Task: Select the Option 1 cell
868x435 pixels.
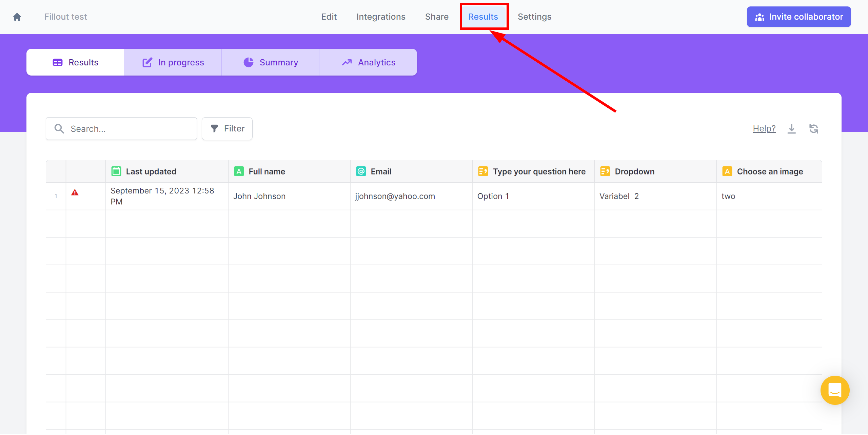Action: (x=533, y=196)
